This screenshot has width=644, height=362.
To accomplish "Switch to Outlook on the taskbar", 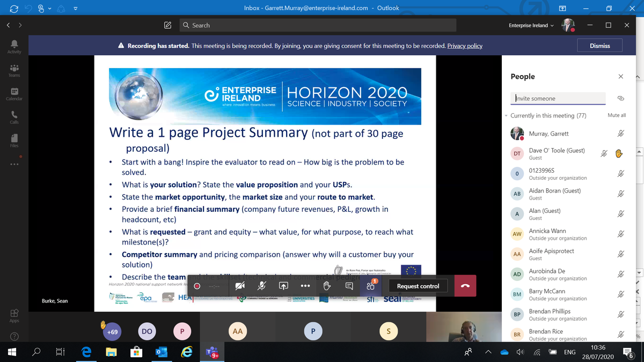I will (x=161, y=352).
